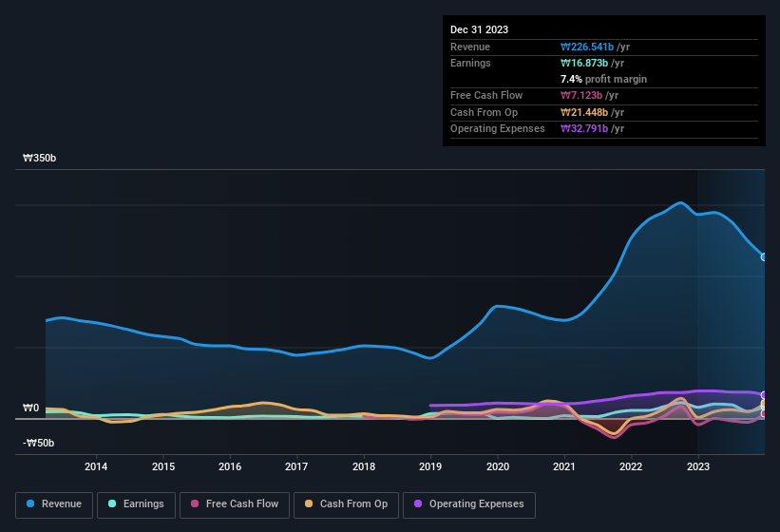Click the Operating Expenses end-point marker
The height and width of the screenshot is (532, 780).
pos(764,395)
